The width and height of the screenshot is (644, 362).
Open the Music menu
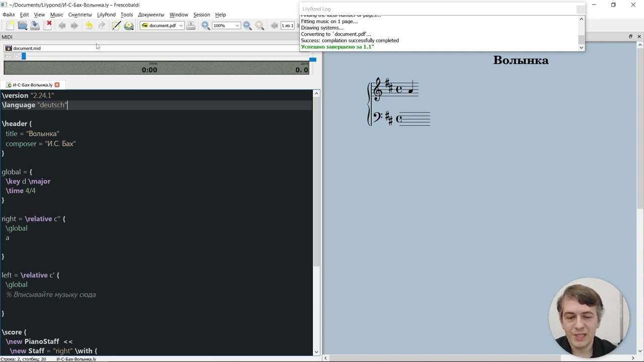[56, 15]
